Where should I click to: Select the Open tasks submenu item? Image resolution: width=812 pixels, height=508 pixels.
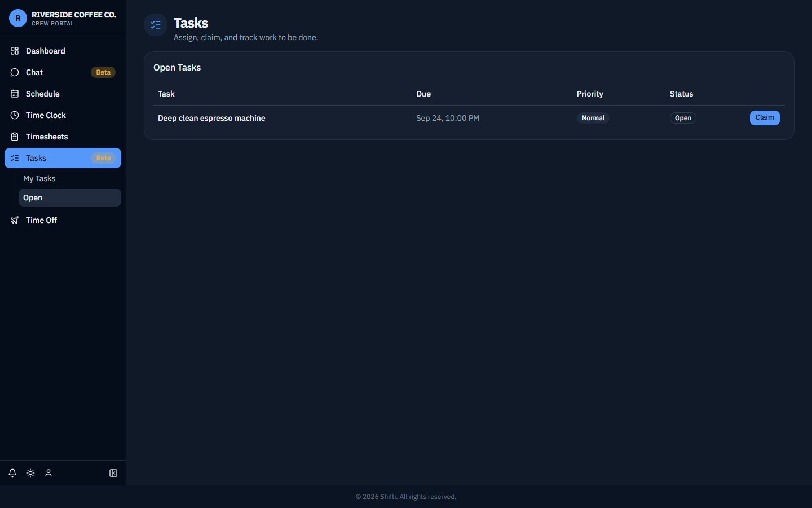(70, 198)
